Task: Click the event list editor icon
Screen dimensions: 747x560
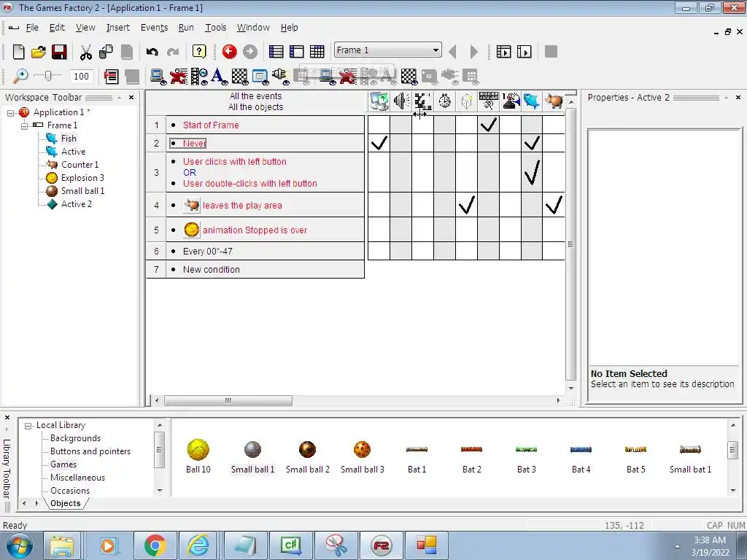Action: [x=111, y=76]
